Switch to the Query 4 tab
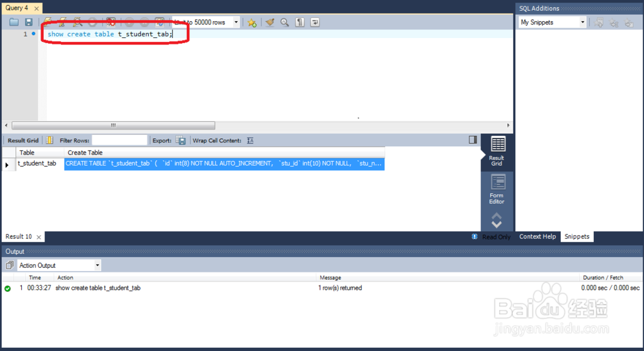Viewport: 644px width, 351px height. [17, 8]
